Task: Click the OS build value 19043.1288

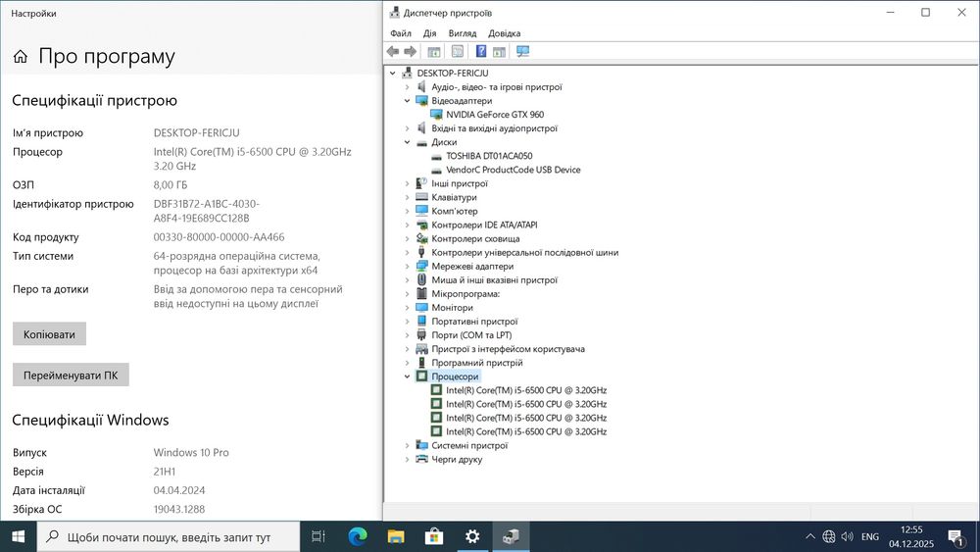Action: [179, 509]
